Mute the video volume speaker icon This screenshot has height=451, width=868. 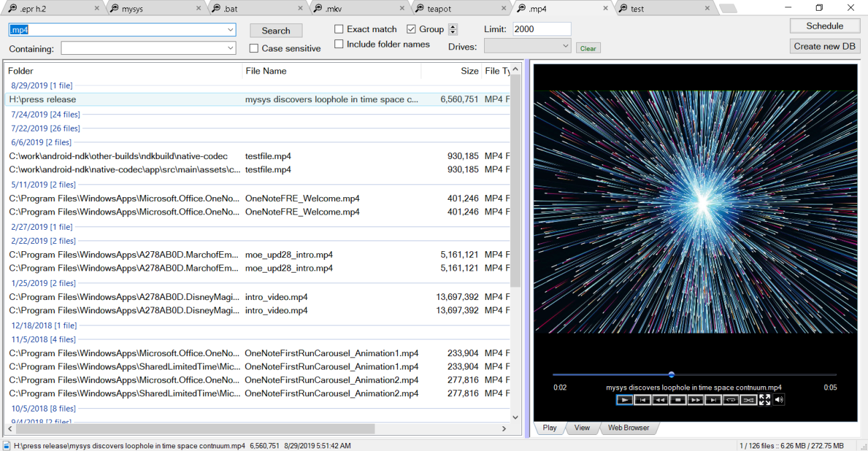[x=779, y=400]
